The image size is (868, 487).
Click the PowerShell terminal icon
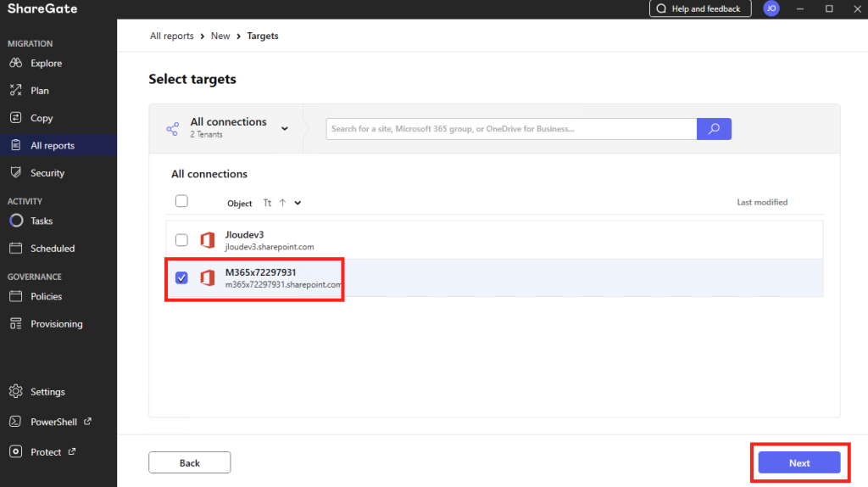tap(15, 421)
